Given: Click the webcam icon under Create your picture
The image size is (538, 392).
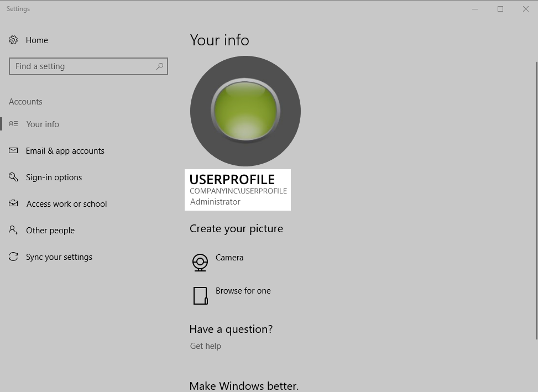Looking at the screenshot, I should click(x=200, y=262).
